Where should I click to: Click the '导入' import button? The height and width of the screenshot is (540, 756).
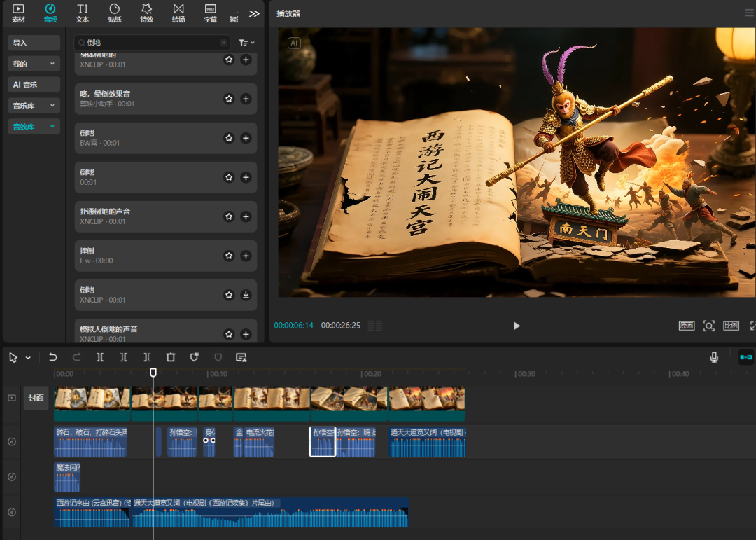coord(34,43)
